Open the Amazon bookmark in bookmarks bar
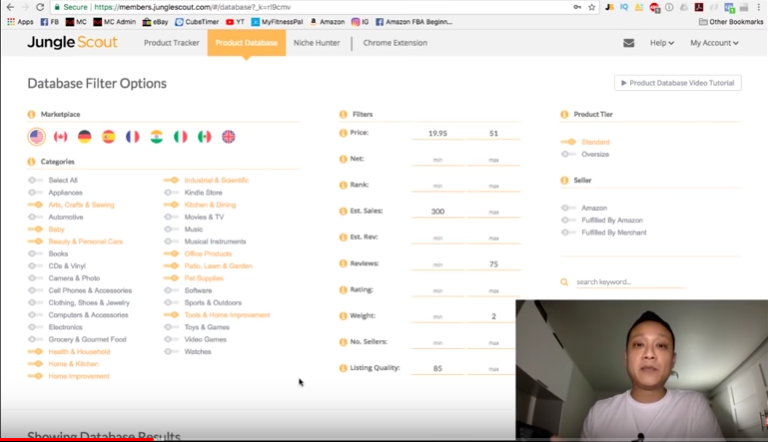The height and width of the screenshot is (442, 768). tap(328, 22)
